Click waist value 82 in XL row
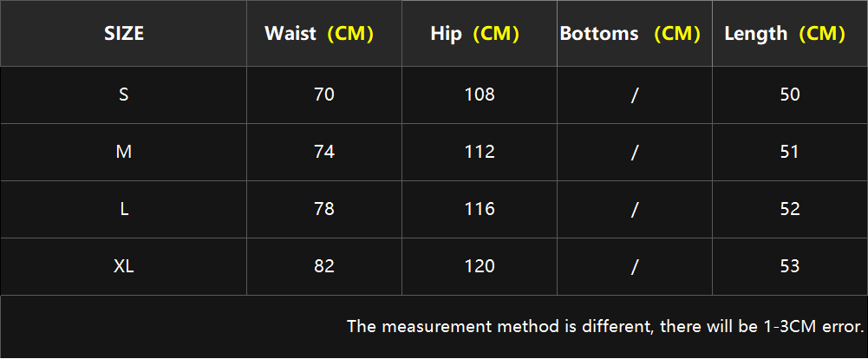Image resolution: width=868 pixels, height=359 pixels. 323,266
